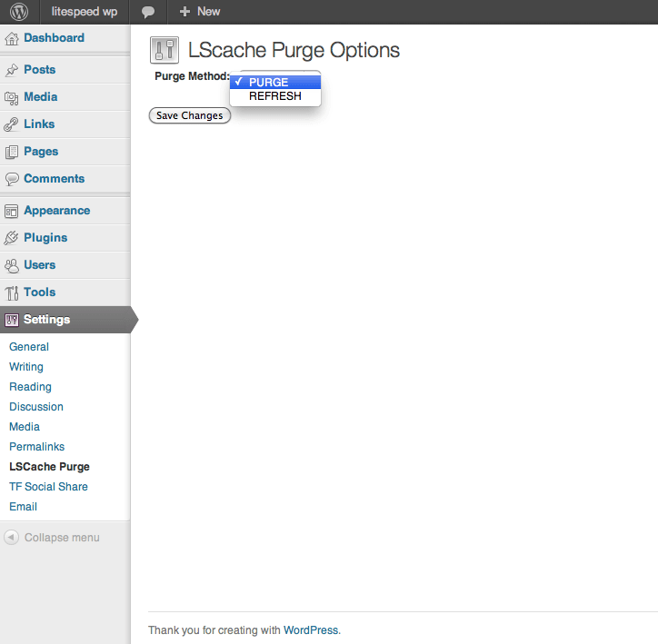Open Media settings submenu link

click(x=25, y=427)
